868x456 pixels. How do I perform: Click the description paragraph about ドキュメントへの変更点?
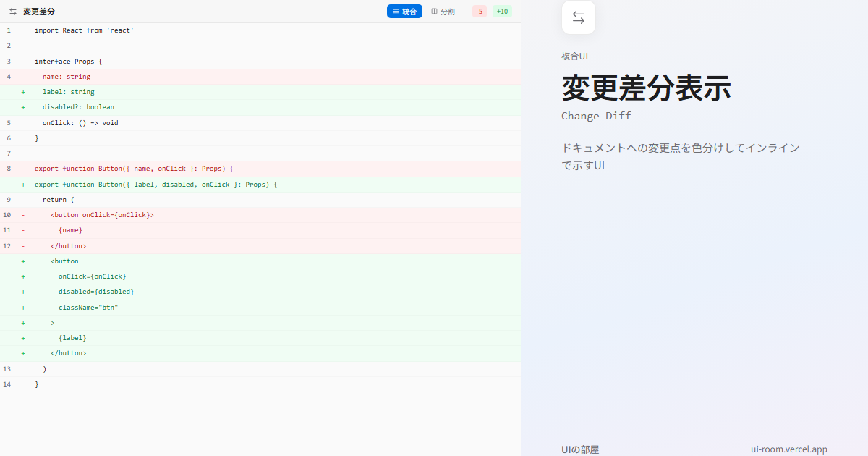pyautogui.click(x=681, y=156)
